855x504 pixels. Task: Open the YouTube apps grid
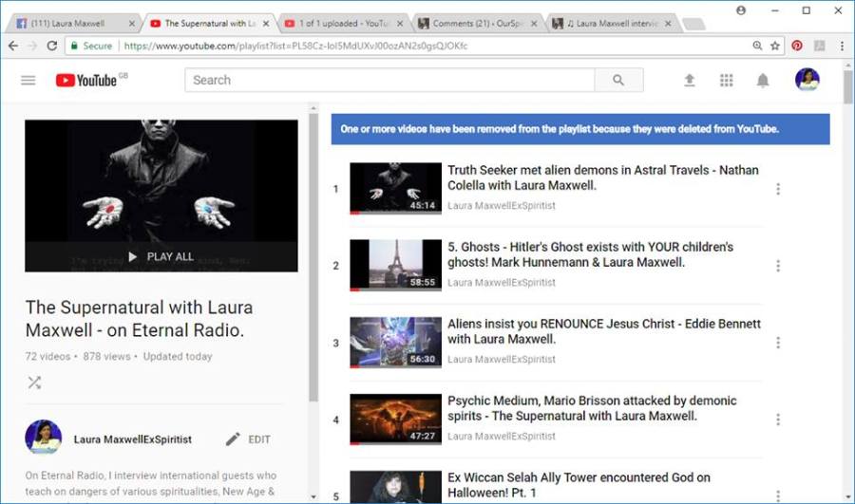pyautogui.click(x=727, y=81)
